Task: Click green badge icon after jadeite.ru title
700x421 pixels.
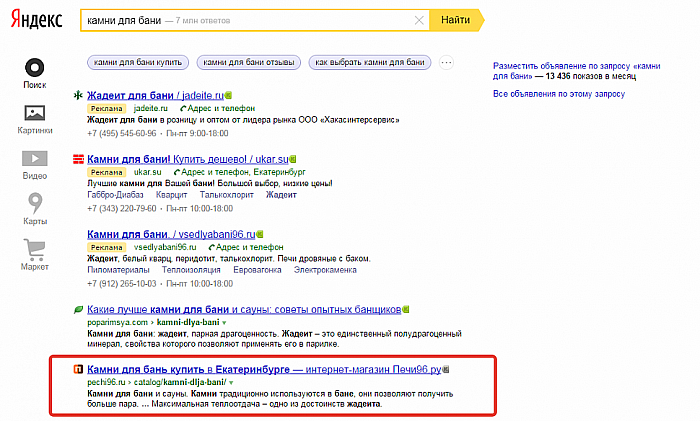Action: click(229, 96)
